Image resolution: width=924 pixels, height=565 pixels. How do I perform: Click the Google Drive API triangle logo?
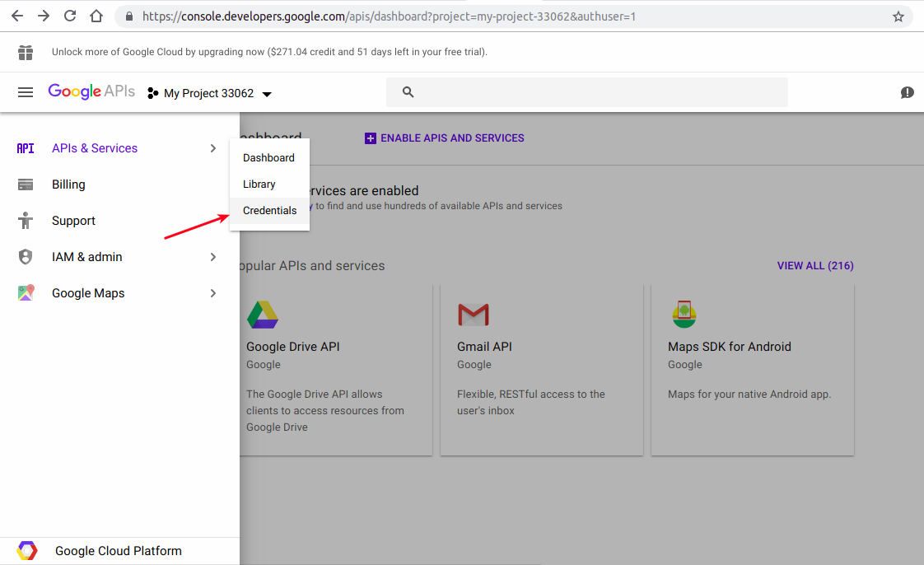[263, 315]
